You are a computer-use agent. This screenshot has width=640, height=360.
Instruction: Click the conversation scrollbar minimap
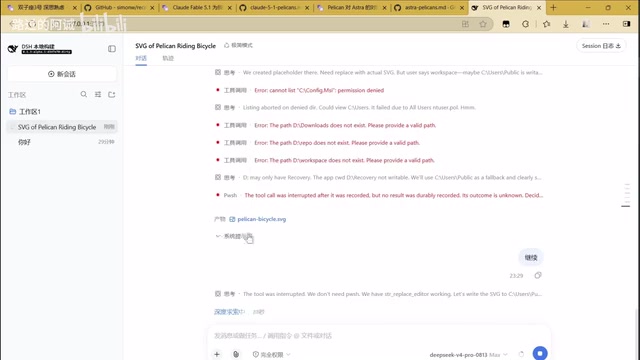(x=626, y=195)
